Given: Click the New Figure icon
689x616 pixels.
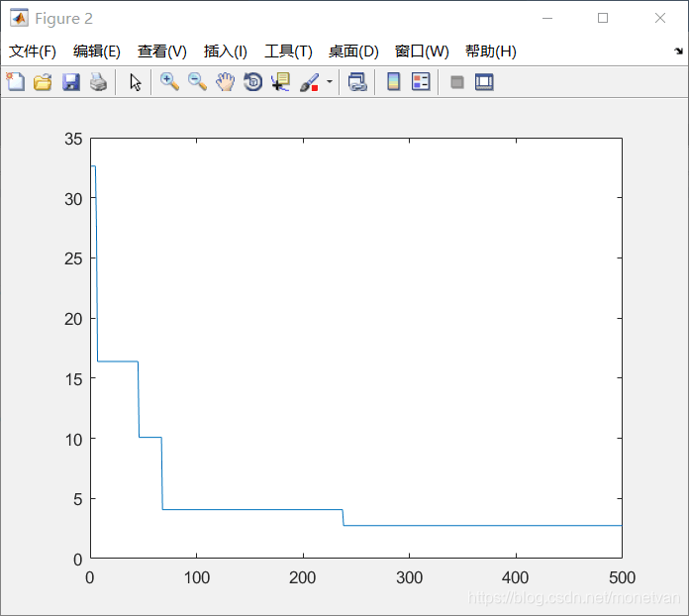Looking at the screenshot, I should coord(16,82).
